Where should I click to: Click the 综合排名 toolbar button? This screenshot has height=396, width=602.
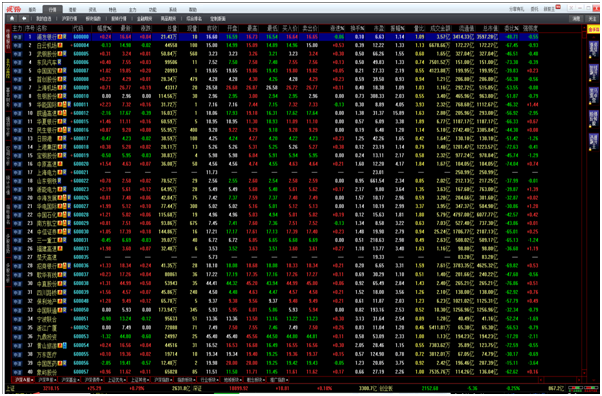tap(194, 18)
